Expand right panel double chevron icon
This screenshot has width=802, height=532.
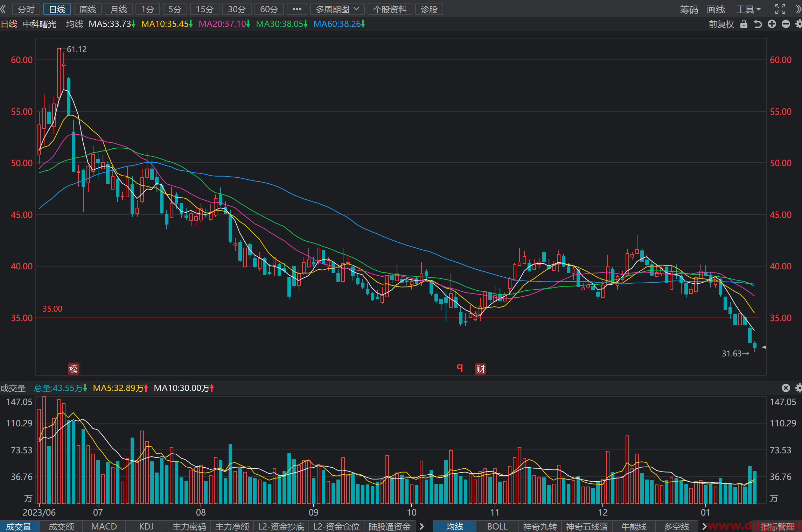pos(798,9)
